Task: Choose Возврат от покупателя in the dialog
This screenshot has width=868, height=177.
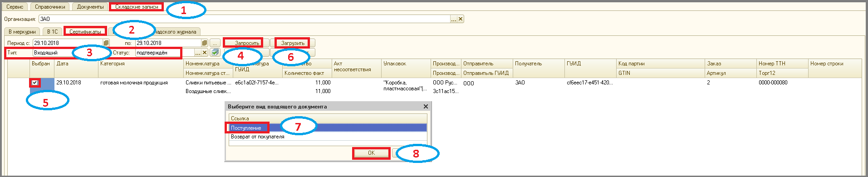Action: 328,137
